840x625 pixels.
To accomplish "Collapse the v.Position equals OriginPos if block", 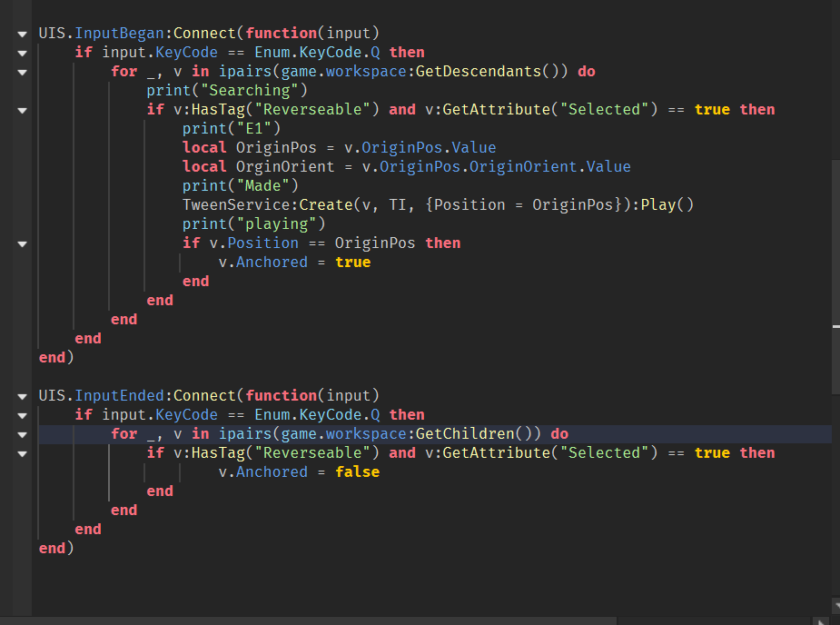I will (20, 243).
